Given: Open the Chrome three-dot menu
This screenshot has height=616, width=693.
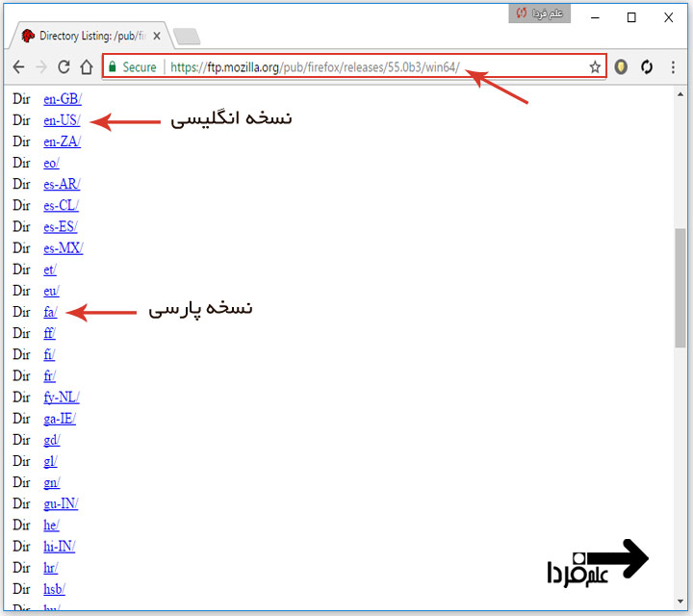Looking at the screenshot, I should pyautogui.click(x=672, y=67).
